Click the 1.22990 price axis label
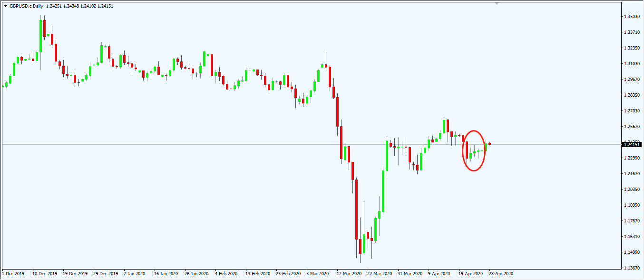Viewport: 644px width, 280px height. point(632,158)
